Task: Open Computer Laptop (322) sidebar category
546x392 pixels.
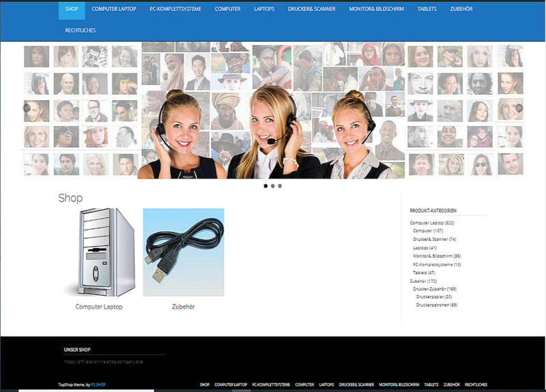Action: [432, 223]
